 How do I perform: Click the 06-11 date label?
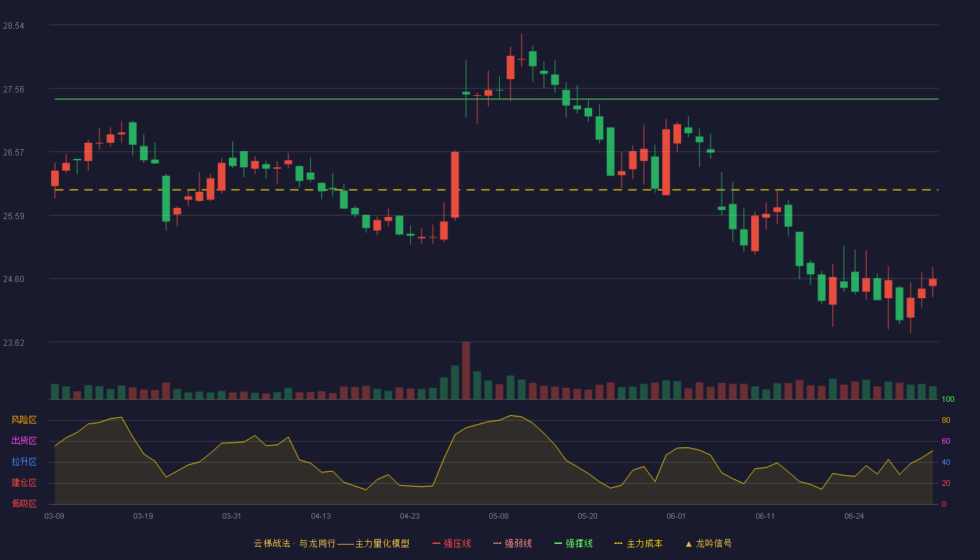coord(765,516)
